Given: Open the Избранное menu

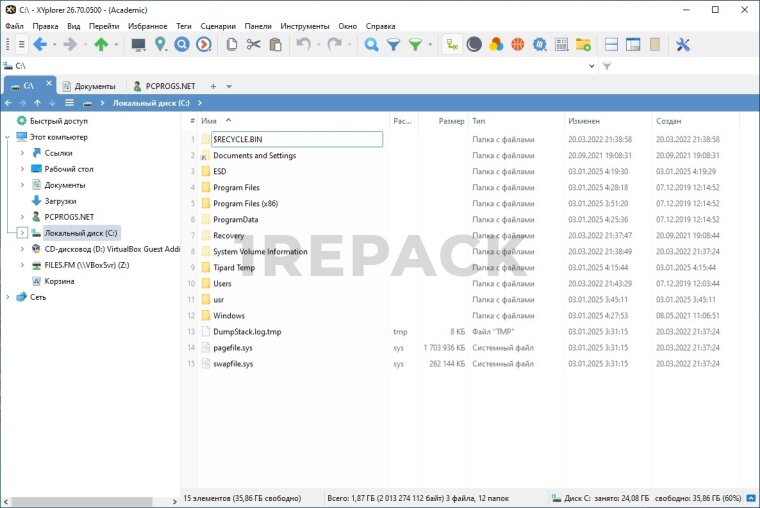Looking at the screenshot, I should [147, 26].
